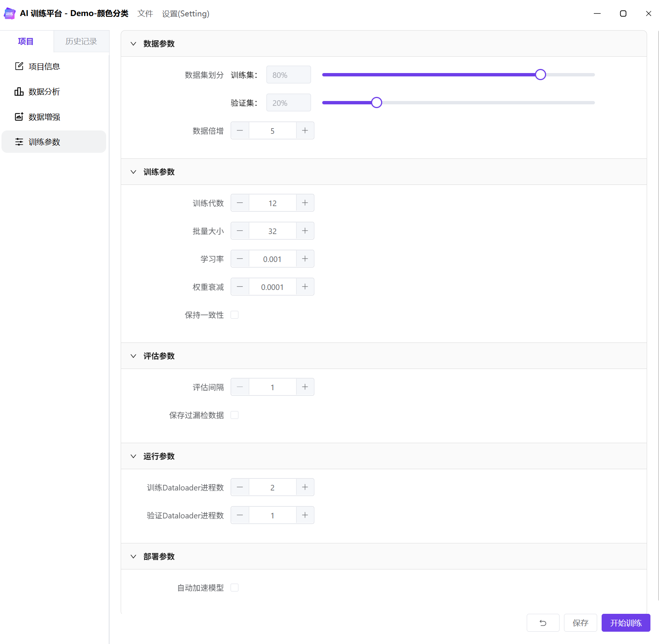This screenshot has height=644, width=659.
Task: Click the undo reset arrow button
Action: (543, 623)
